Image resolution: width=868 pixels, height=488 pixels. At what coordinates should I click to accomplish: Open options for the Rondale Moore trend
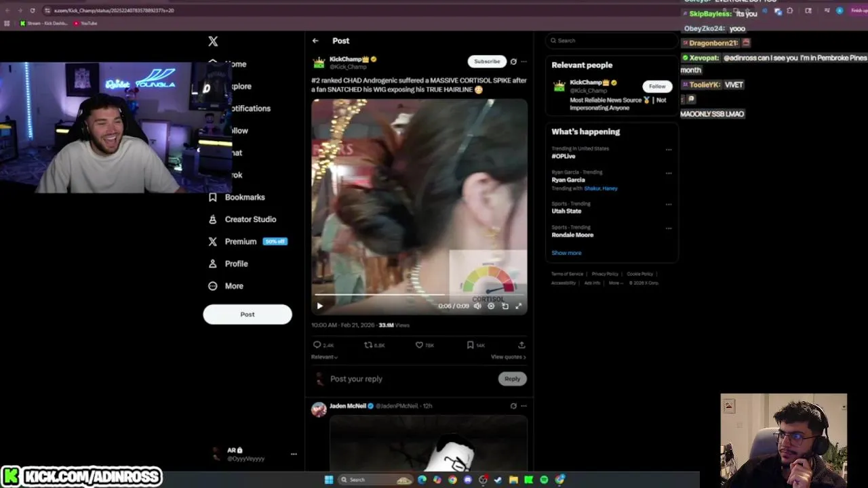tap(669, 228)
